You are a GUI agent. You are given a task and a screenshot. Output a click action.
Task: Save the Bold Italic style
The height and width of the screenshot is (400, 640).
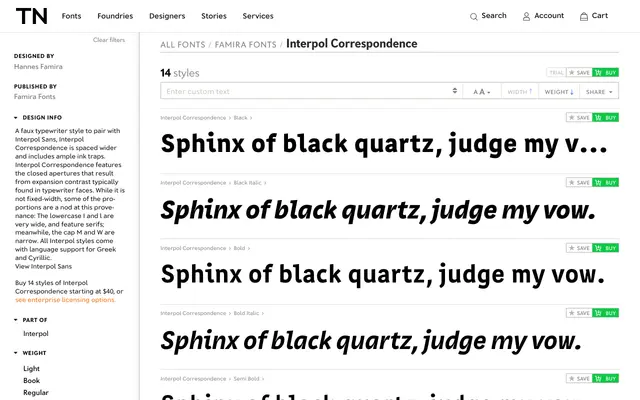click(x=579, y=313)
